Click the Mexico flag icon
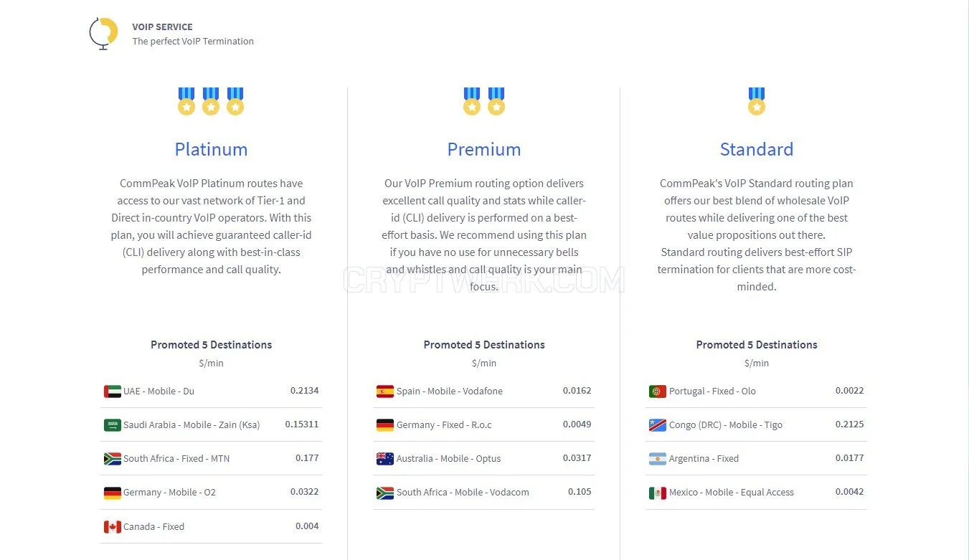This screenshot has height=560, width=969. coord(658,493)
